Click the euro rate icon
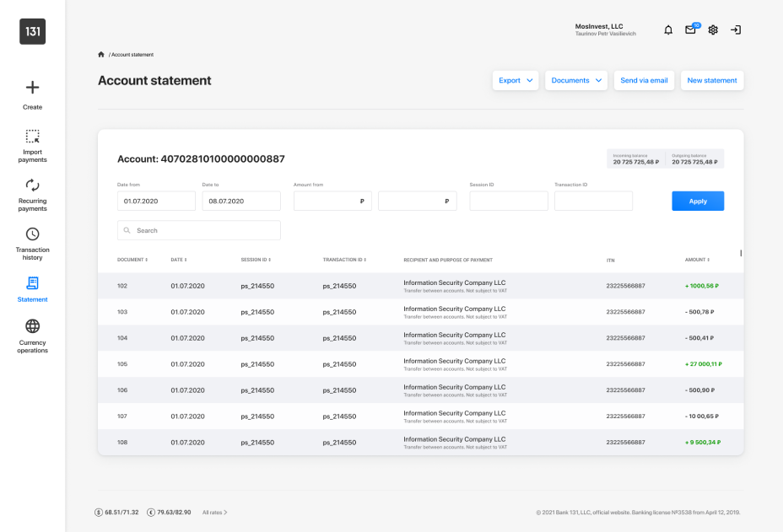Viewport: 783px width, 532px height. point(151,513)
